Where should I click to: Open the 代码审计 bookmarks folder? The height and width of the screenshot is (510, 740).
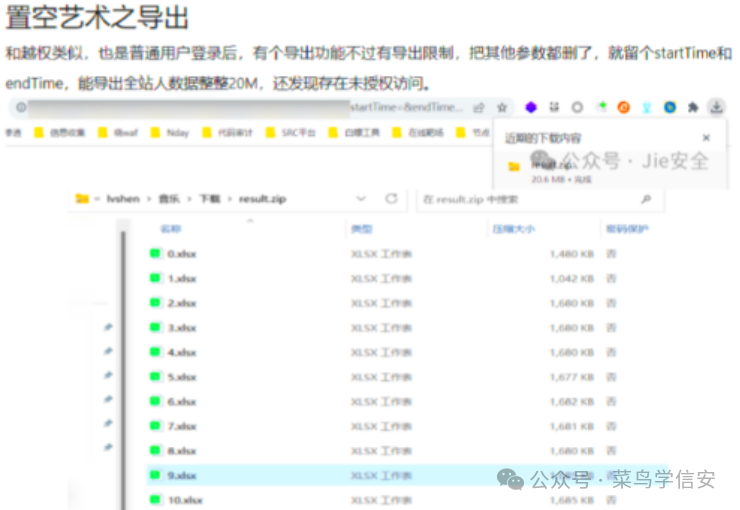point(227,133)
